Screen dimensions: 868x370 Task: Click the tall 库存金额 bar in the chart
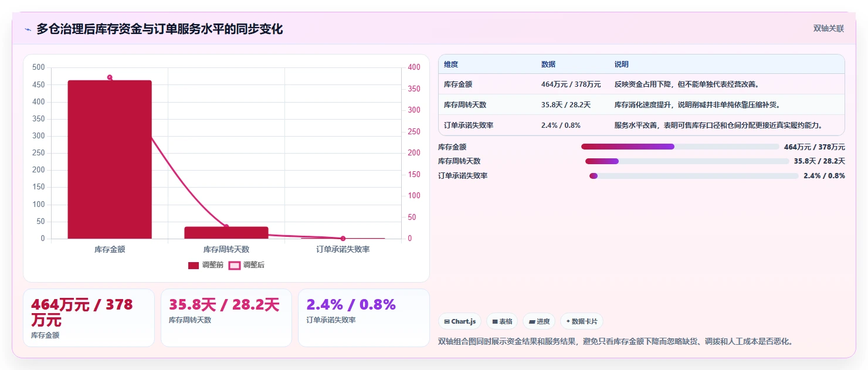click(110, 159)
